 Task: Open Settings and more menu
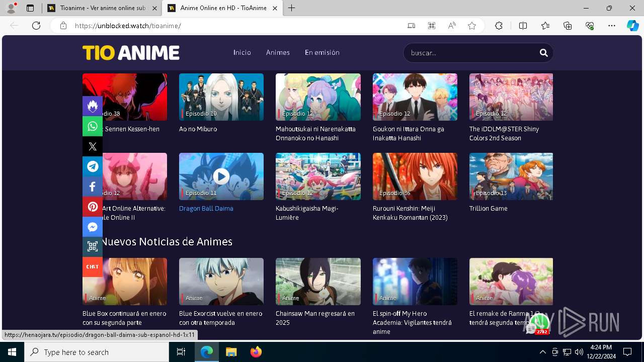click(612, 26)
